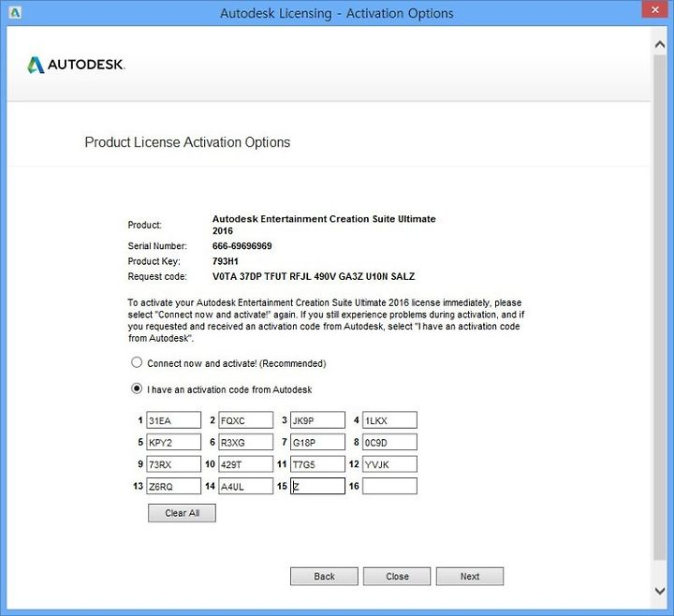
Task: Click activation code field 12 containing YVJK
Action: tap(389, 463)
